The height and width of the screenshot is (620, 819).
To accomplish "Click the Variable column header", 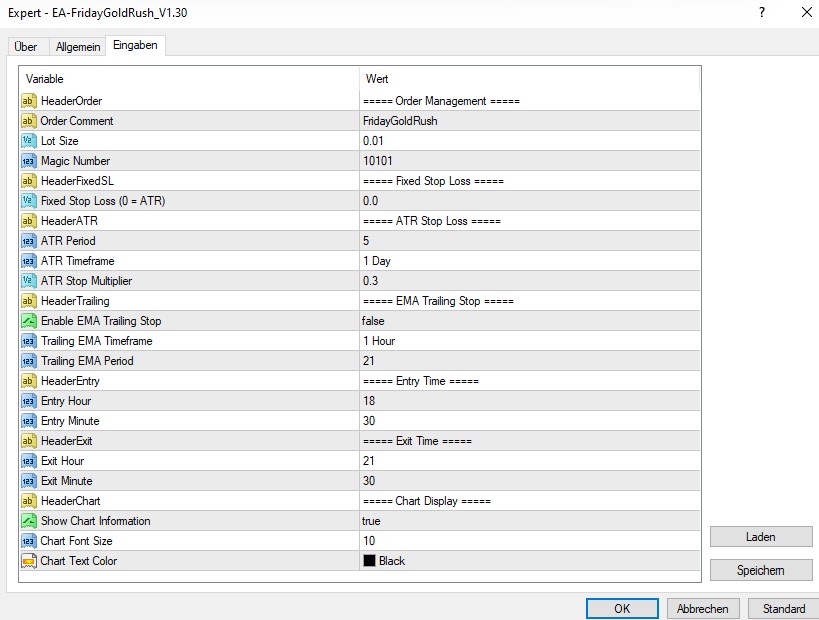I will click(x=190, y=79).
